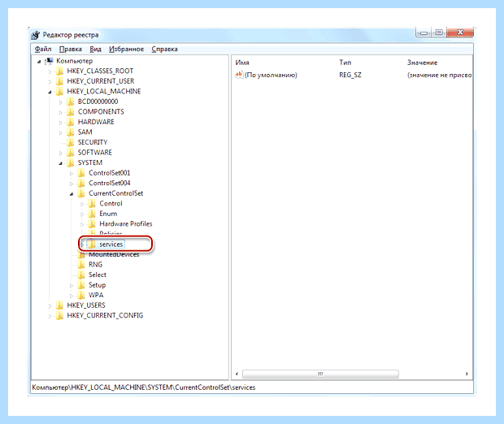Click the scrollbar left arrow
Screen dimensions: 504x424
click(237, 374)
